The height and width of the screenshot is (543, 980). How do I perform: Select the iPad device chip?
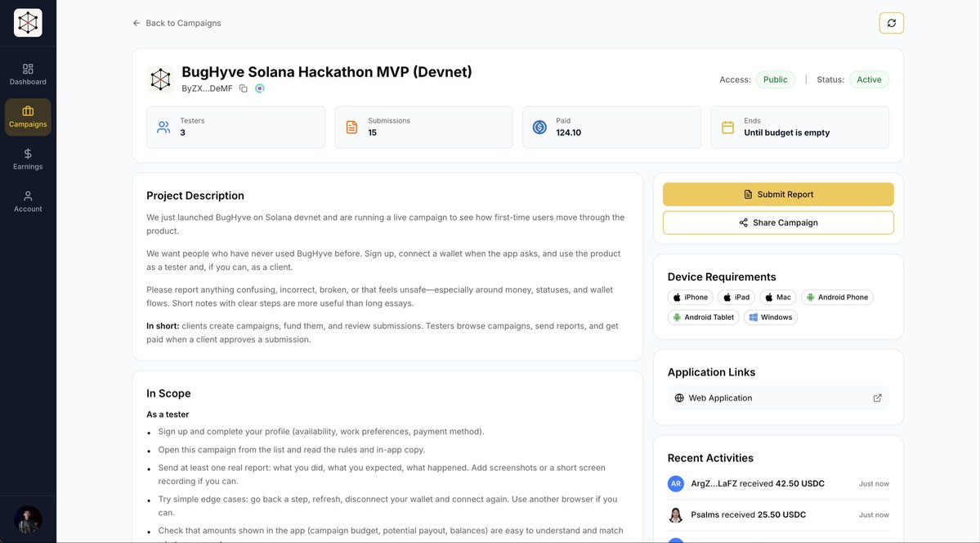point(736,297)
